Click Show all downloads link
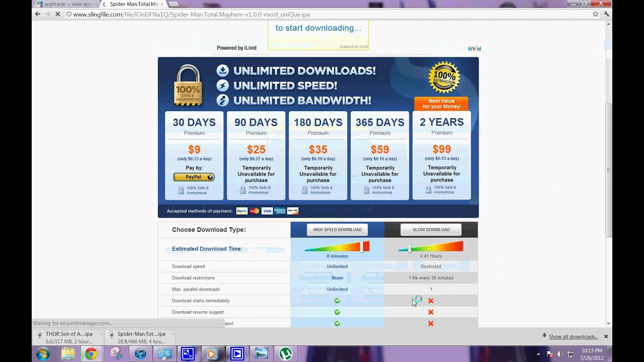This screenshot has width=644, height=362. (x=573, y=337)
